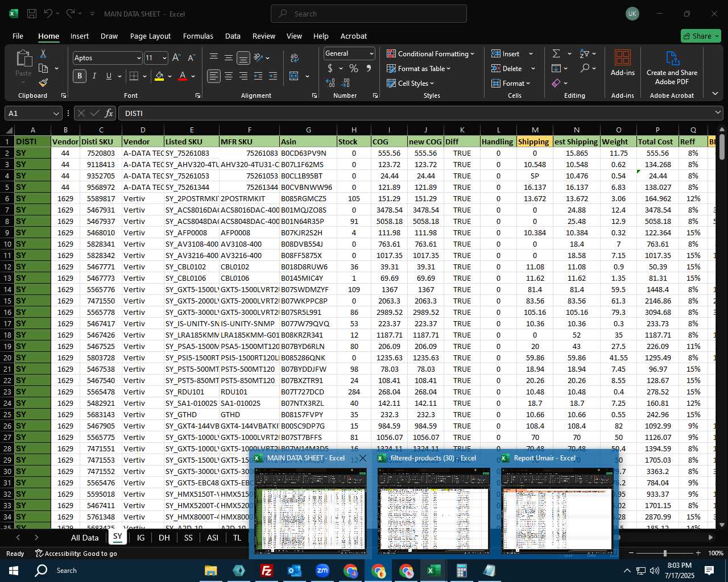Toggle Italic formatting

(x=94, y=76)
